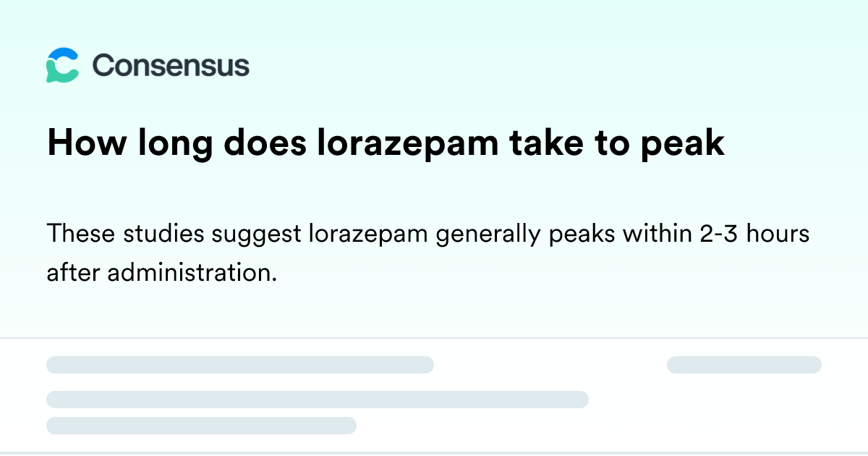
Task: Click the word "does" in the headline
Action: (x=265, y=145)
